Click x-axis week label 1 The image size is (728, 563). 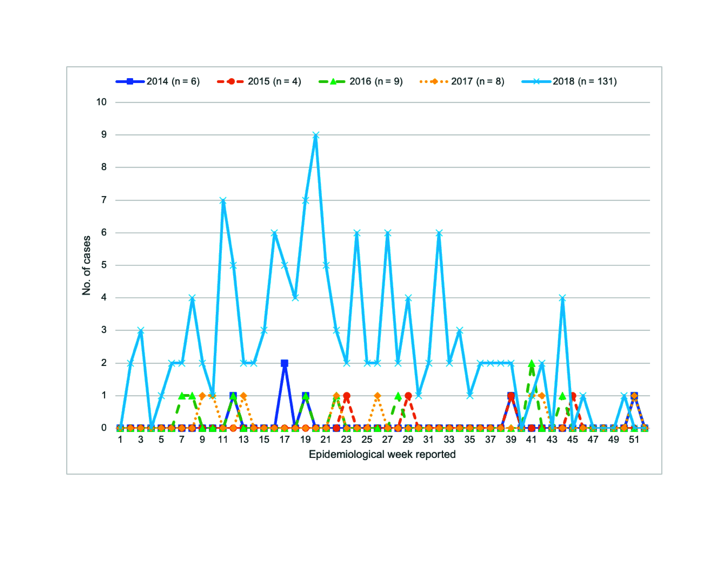click(120, 440)
